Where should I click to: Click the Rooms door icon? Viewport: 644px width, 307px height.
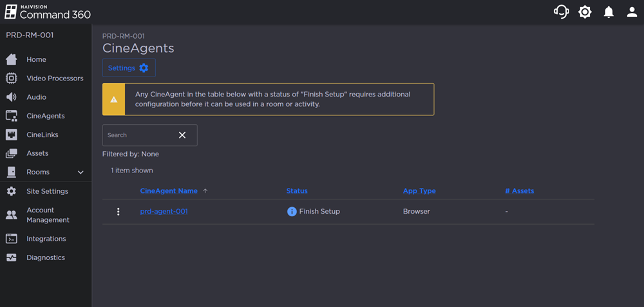tap(12, 172)
